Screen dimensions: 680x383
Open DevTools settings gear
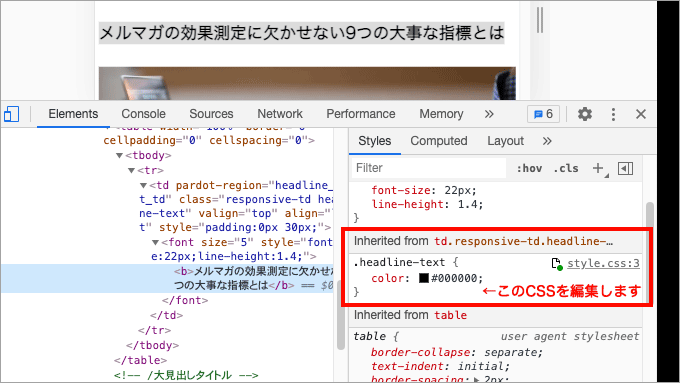585,114
